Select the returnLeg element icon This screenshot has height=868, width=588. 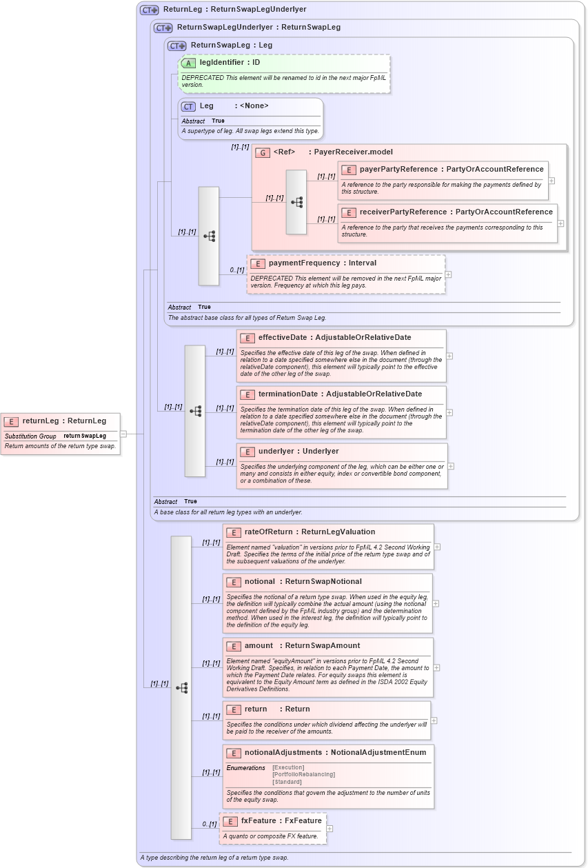click(10, 421)
